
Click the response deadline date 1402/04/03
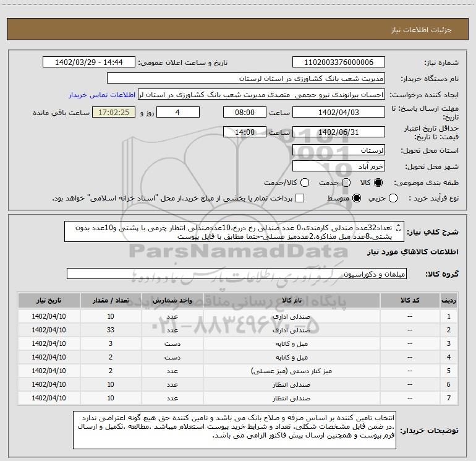(x=339, y=112)
